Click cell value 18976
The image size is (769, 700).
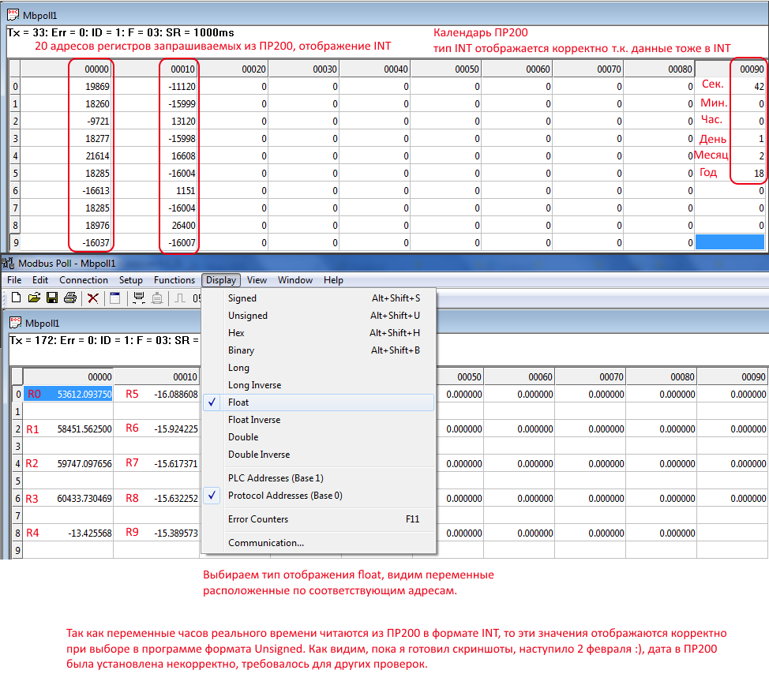(x=66, y=226)
